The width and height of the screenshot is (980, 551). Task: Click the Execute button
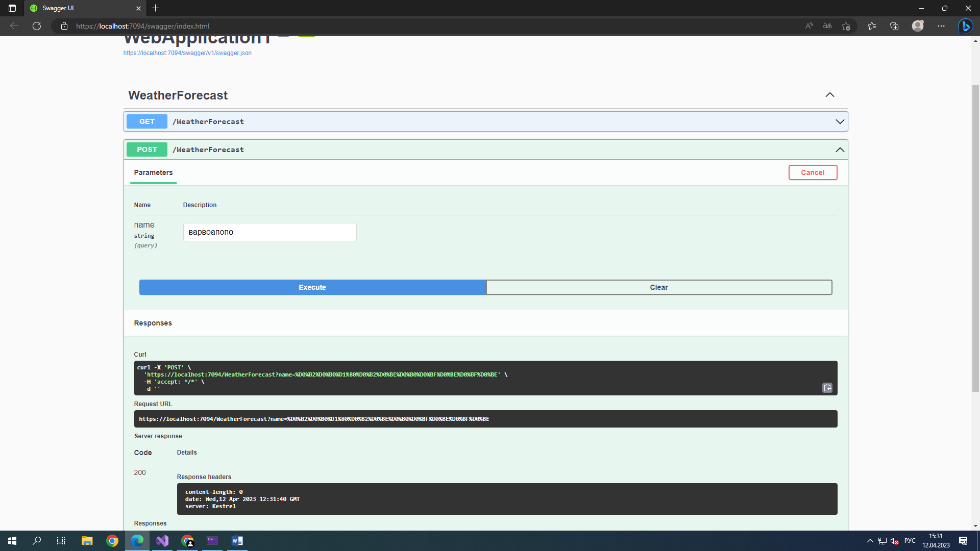(312, 287)
